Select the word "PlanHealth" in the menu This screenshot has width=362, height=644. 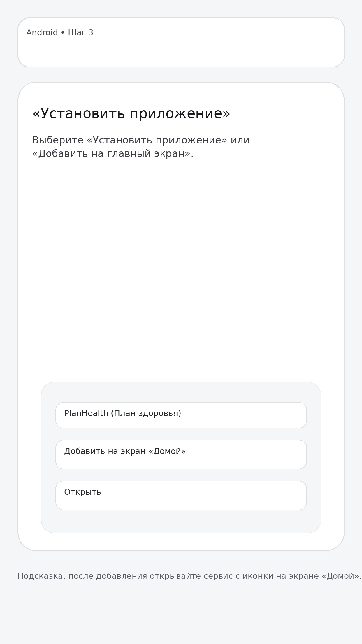[x=86, y=413]
